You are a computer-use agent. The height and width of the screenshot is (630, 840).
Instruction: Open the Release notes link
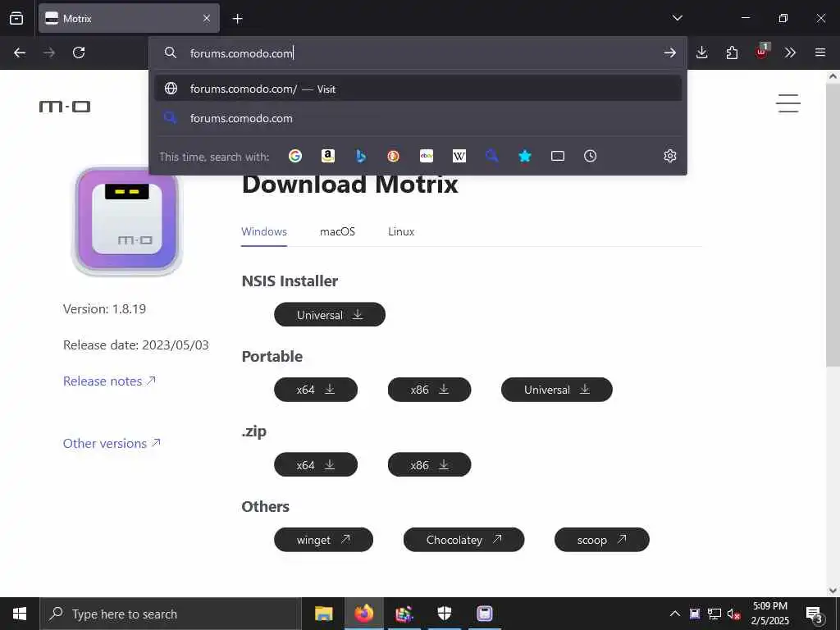[109, 381]
